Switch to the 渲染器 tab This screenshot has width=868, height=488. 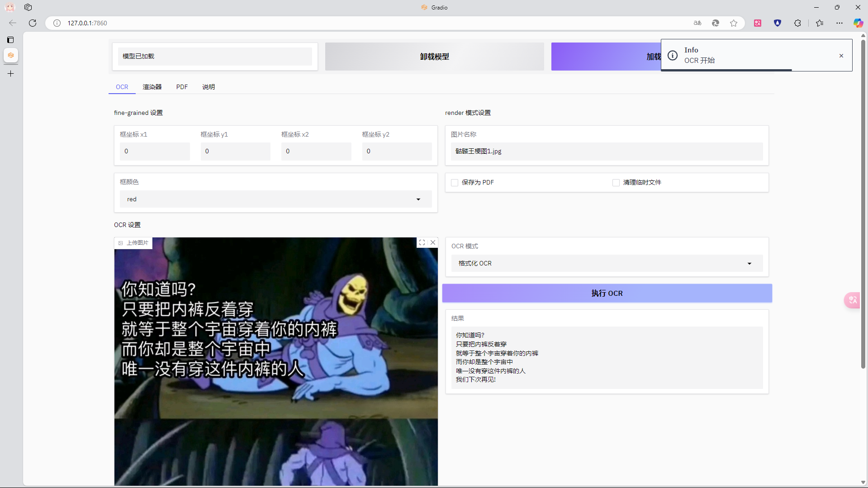pyautogui.click(x=152, y=87)
